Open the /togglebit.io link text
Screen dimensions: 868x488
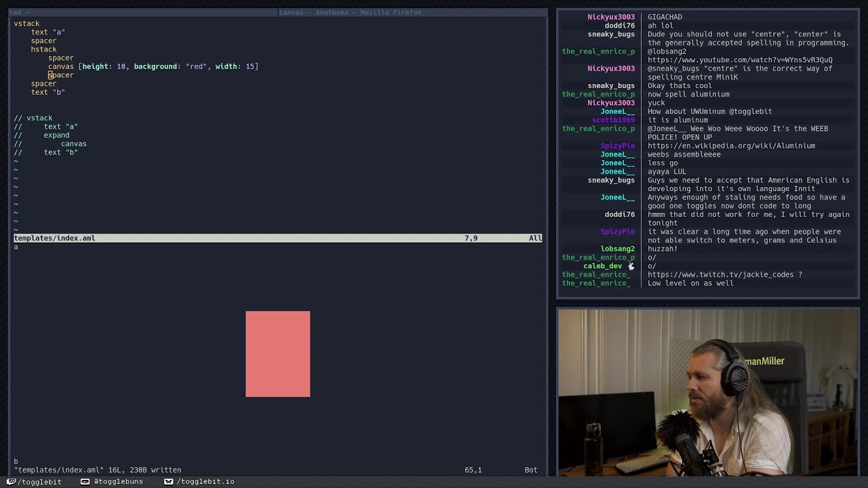click(205, 482)
